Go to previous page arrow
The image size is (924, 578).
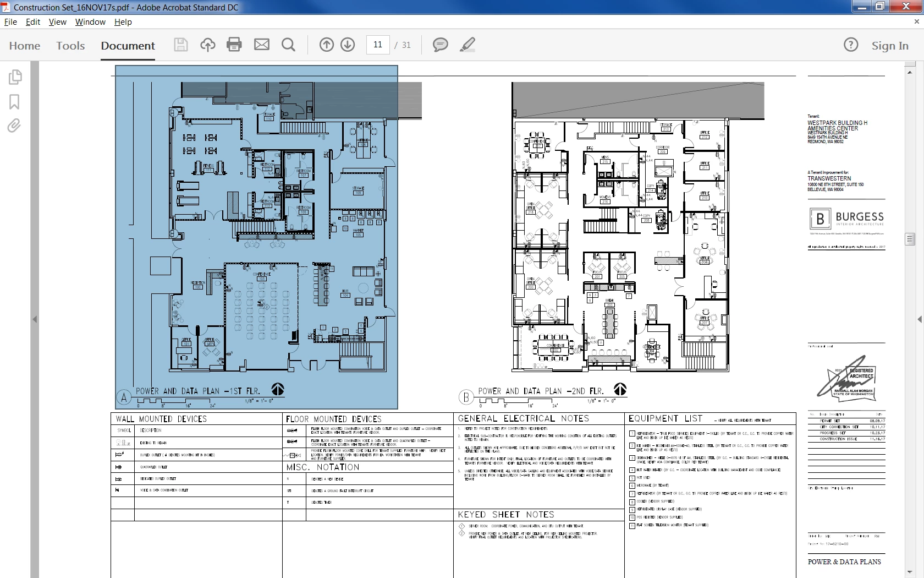[x=327, y=45]
